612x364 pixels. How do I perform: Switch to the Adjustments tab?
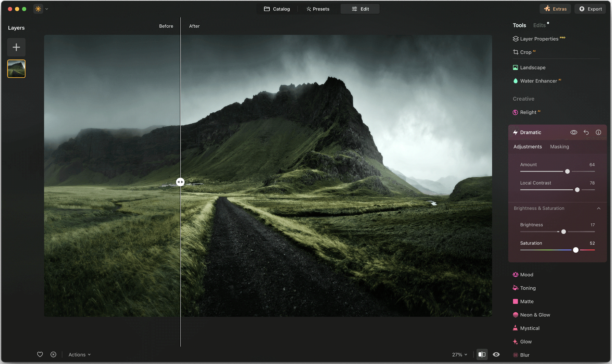(527, 147)
